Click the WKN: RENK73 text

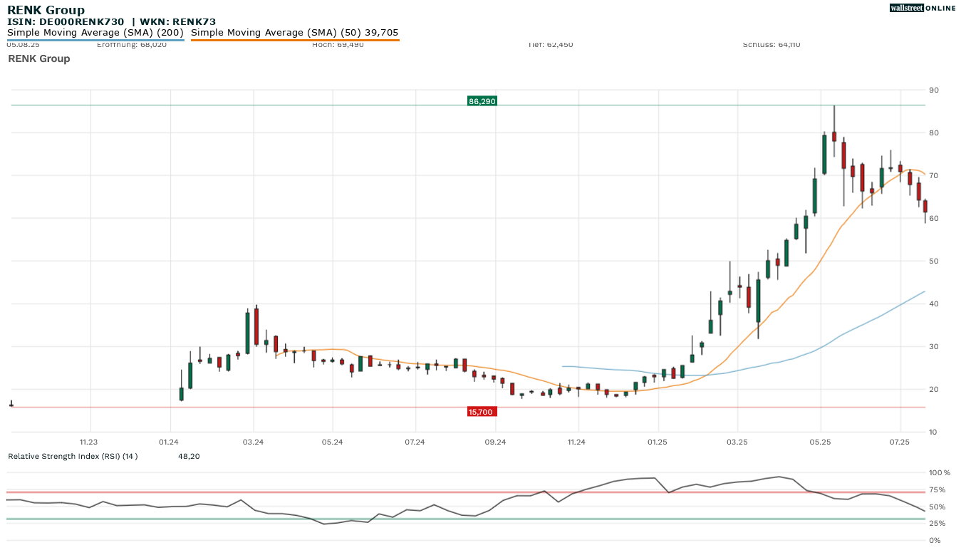178,22
